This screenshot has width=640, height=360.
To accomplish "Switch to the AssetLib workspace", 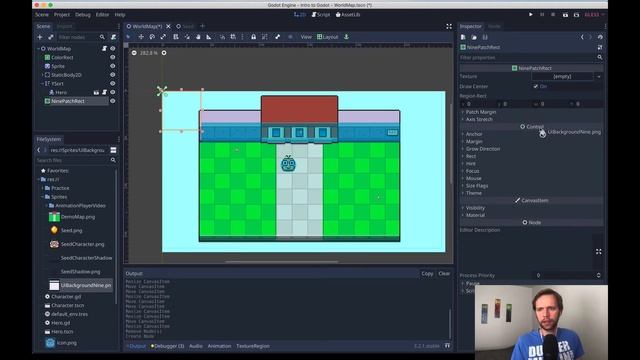I will pos(348,15).
